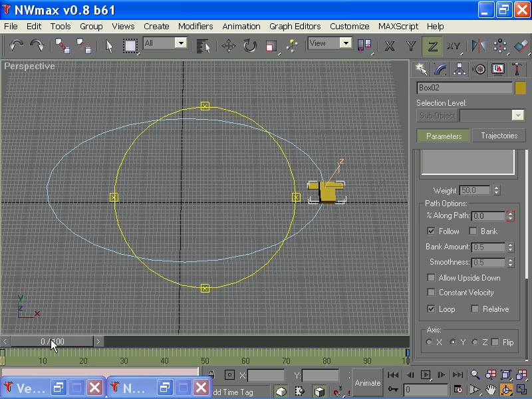532x399 pixels.
Task: Select the Z axis radio button
Action: tap(475, 342)
